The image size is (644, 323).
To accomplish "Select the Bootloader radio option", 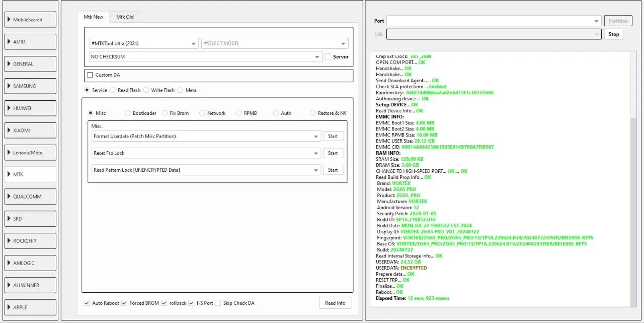I will [127, 113].
